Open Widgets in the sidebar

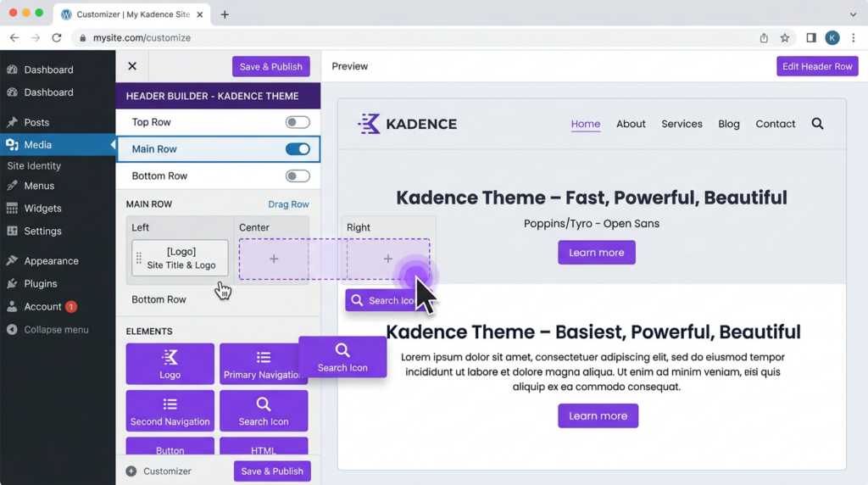click(x=42, y=209)
